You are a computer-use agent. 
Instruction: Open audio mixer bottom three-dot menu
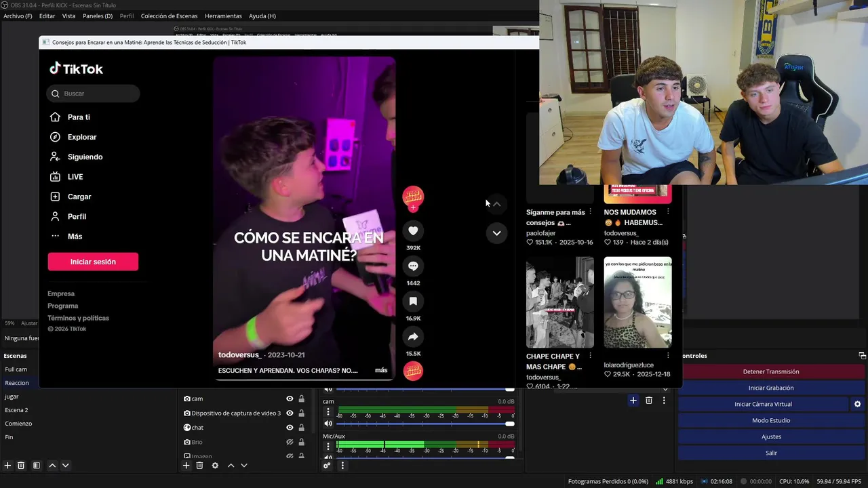click(342, 466)
